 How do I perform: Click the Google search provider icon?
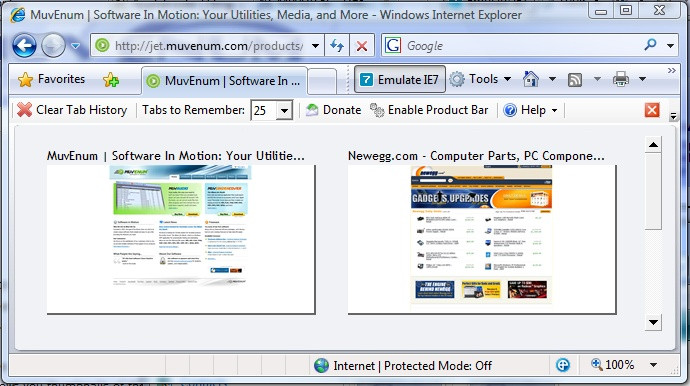pos(393,45)
